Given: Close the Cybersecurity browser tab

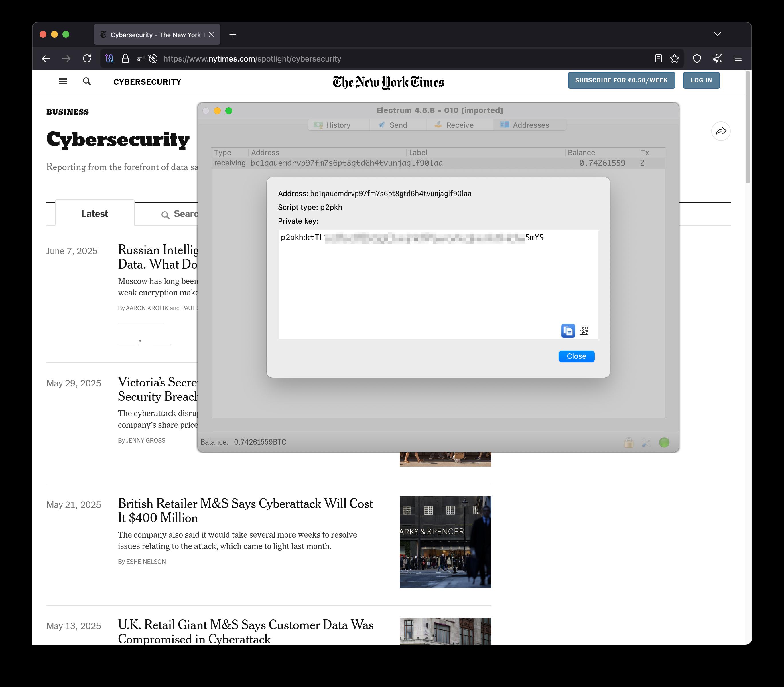Looking at the screenshot, I should point(211,35).
